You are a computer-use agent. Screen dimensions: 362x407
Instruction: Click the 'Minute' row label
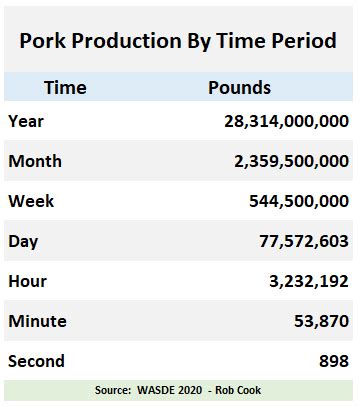(x=37, y=321)
